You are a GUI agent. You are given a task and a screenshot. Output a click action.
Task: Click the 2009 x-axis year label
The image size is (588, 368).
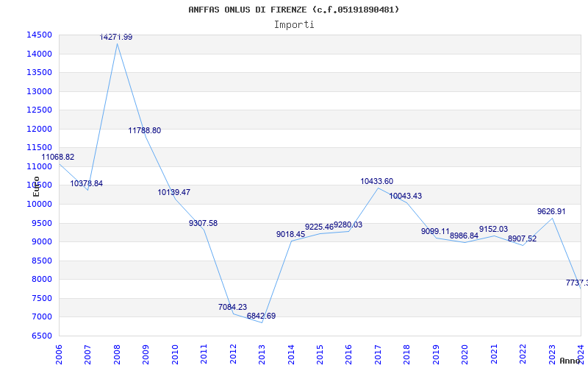click(x=146, y=354)
